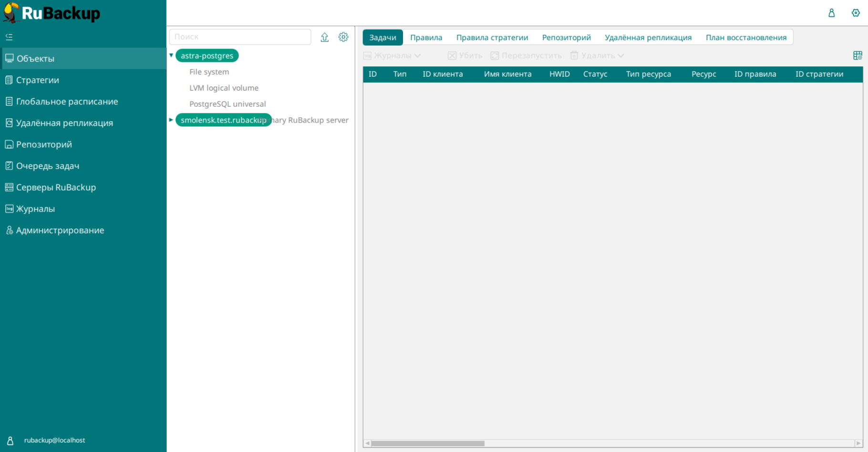868x452 pixels.
Task: Switch to the Правила tab
Action: click(426, 38)
